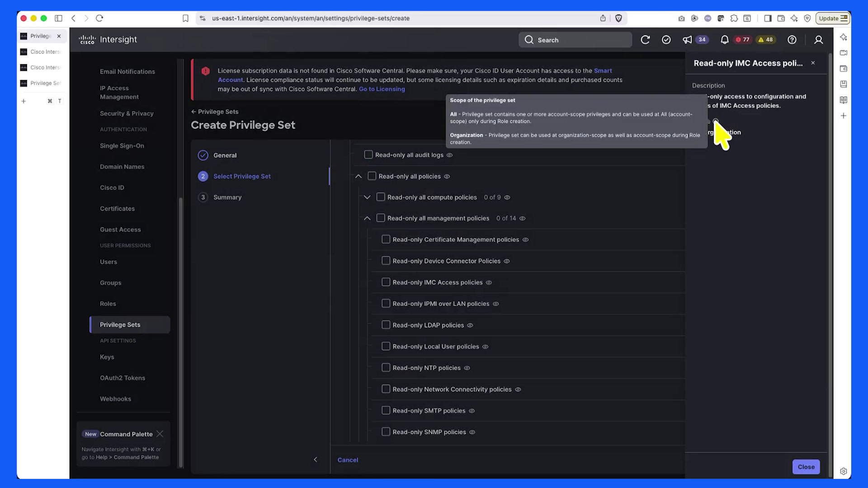868x488 pixels.
Task: Click the browser Update button
Action: click(x=833, y=18)
